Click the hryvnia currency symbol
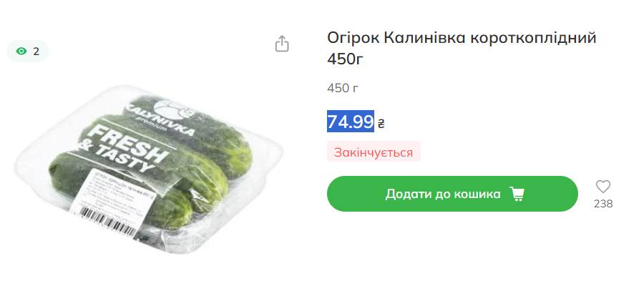The width and height of the screenshot is (644, 296). [381, 123]
